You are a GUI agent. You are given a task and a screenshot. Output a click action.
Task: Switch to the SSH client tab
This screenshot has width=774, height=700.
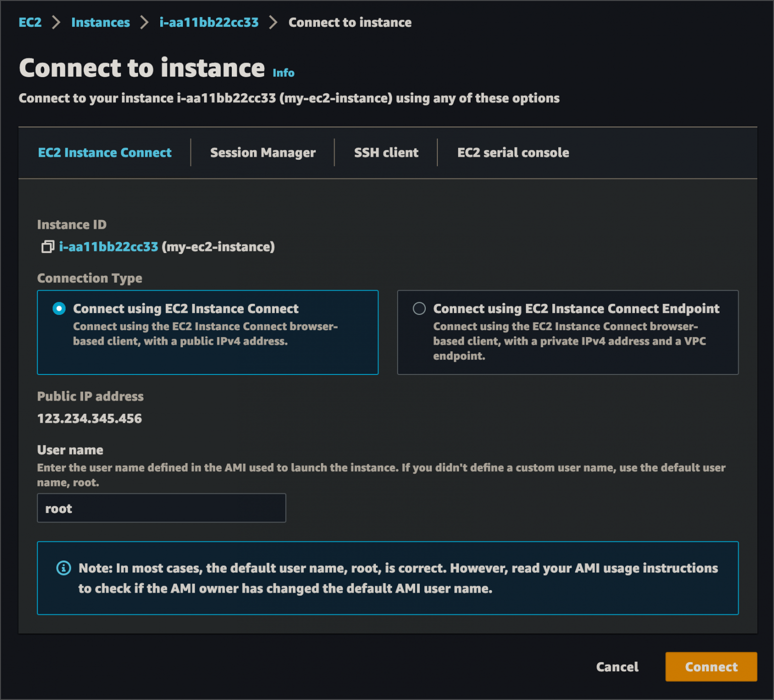[386, 152]
